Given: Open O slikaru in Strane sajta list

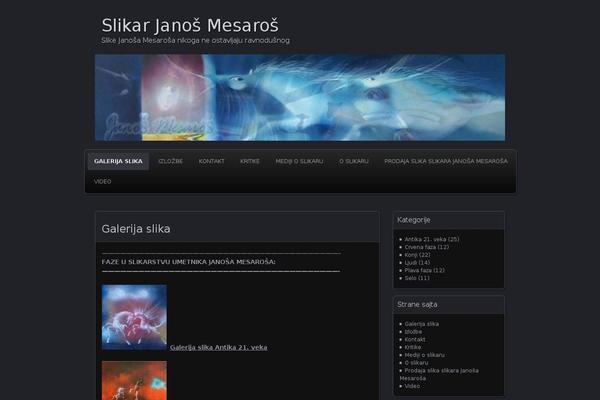Looking at the screenshot, I should click(416, 362).
